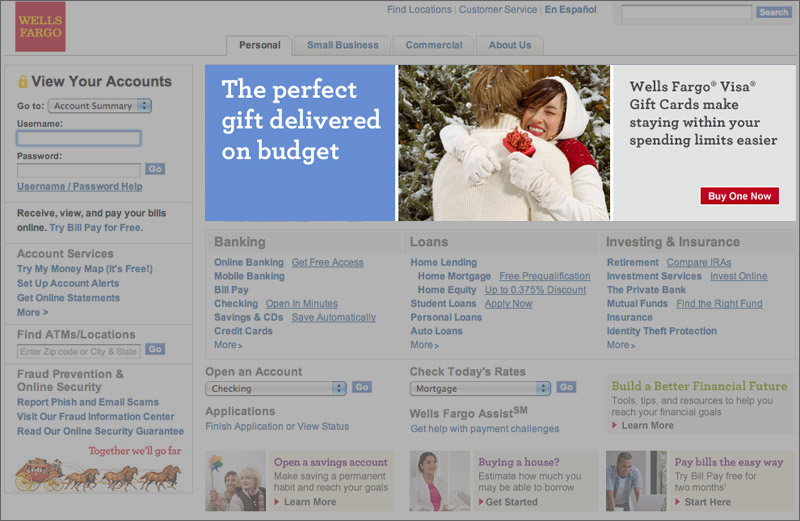The height and width of the screenshot is (521, 800).
Task: Click Get Free Access link
Action: tap(328, 262)
